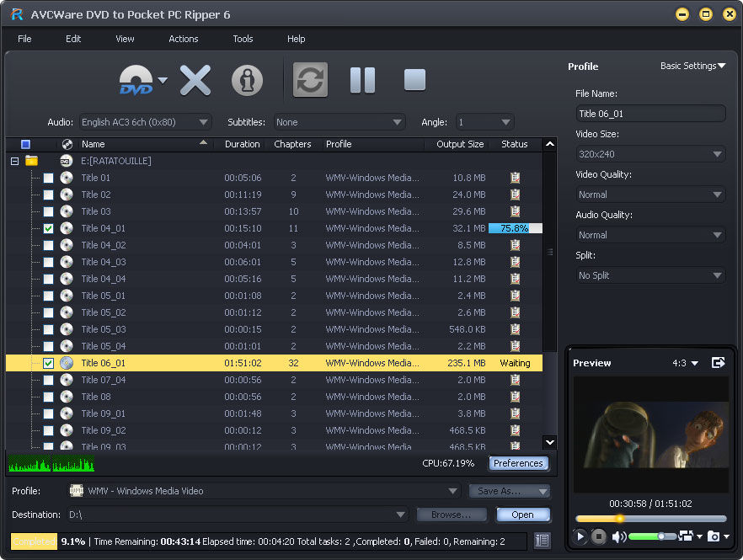Click the File Name field showing Title 06_01
This screenshot has width=743, height=560.
650,114
